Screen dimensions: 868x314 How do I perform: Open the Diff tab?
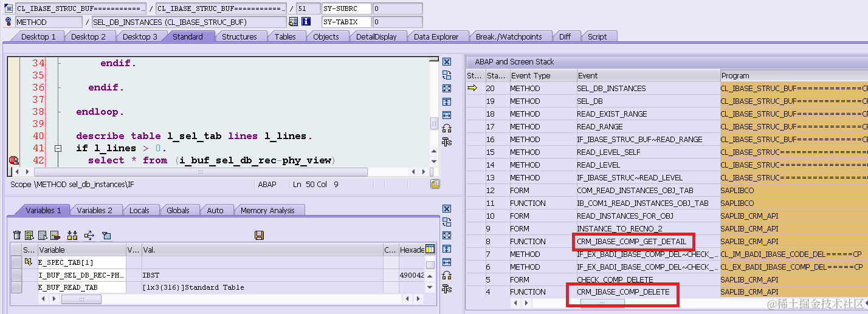click(565, 36)
